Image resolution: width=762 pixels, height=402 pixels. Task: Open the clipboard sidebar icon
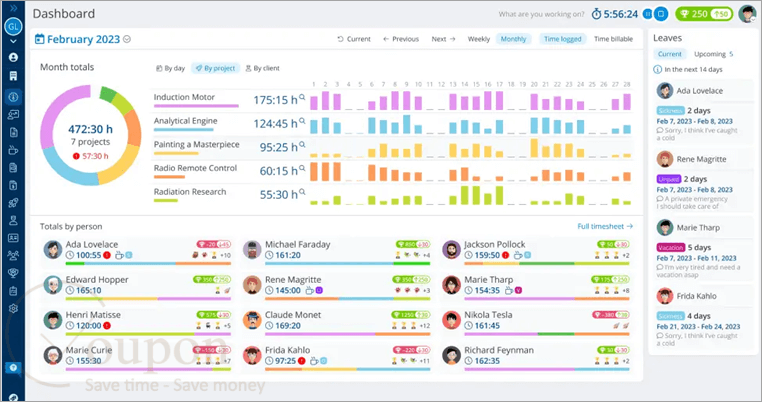click(13, 291)
